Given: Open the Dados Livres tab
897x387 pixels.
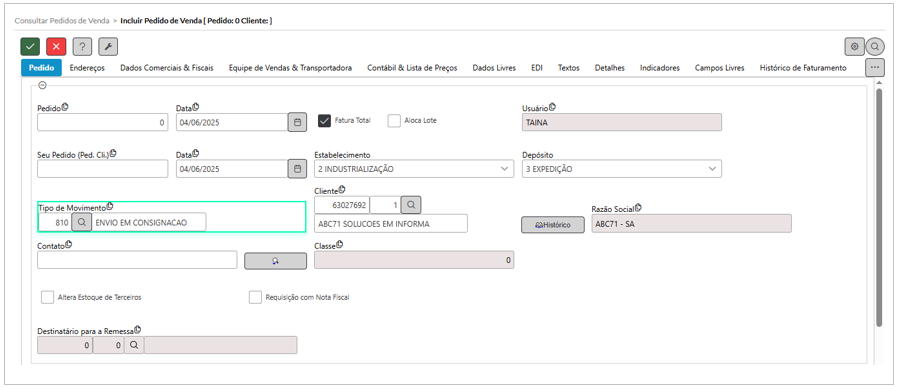Looking at the screenshot, I should coord(494,68).
